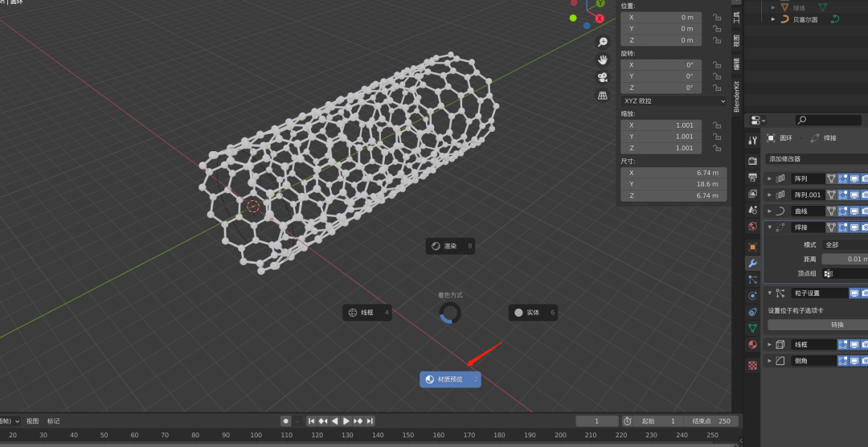
Task: Open the Material properties sphere icon
Action: click(752, 345)
